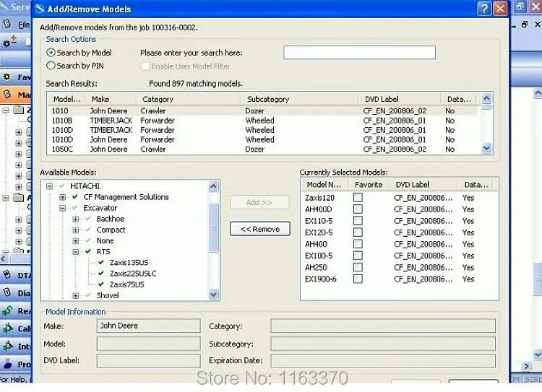Select the Search by PIN radio button
The width and height of the screenshot is (542, 392).
pos(51,66)
